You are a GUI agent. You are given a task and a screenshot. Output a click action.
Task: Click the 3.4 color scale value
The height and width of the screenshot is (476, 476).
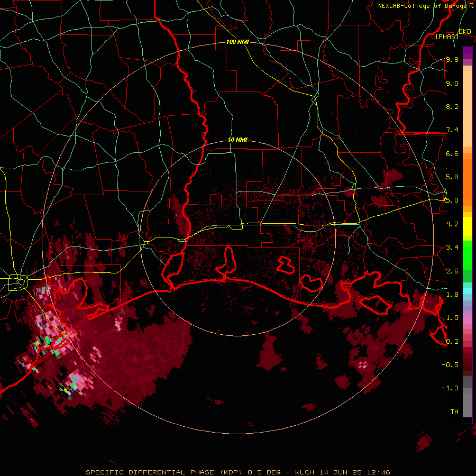coord(452,248)
